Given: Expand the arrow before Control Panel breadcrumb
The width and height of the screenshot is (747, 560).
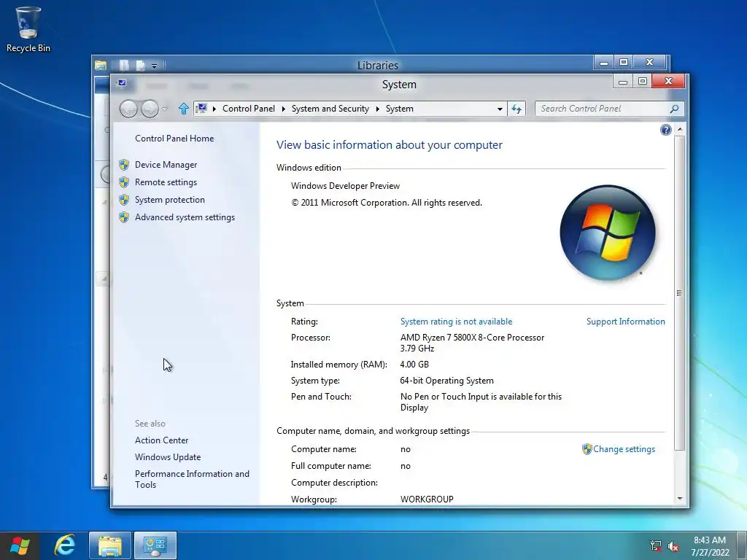Looking at the screenshot, I should [x=214, y=109].
